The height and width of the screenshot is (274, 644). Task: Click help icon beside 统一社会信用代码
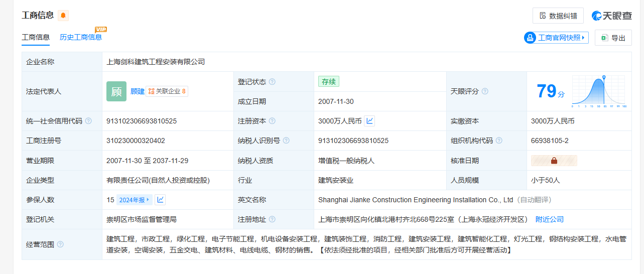tap(88, 121)
